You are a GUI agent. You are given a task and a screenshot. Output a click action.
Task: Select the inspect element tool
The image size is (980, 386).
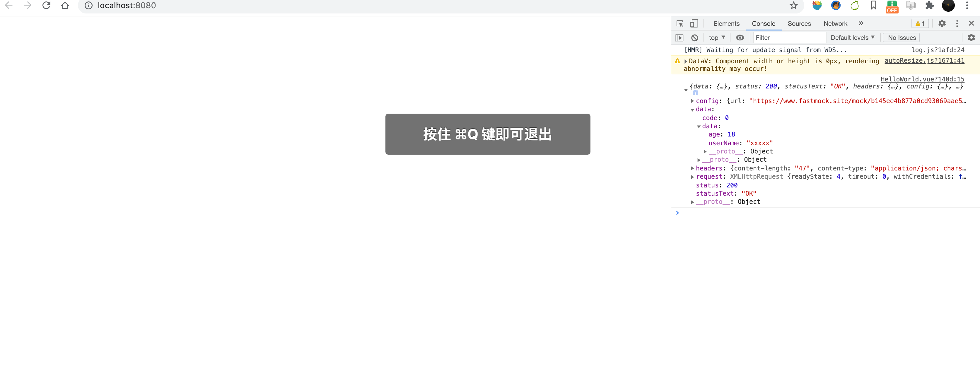[x=679, y=23]
